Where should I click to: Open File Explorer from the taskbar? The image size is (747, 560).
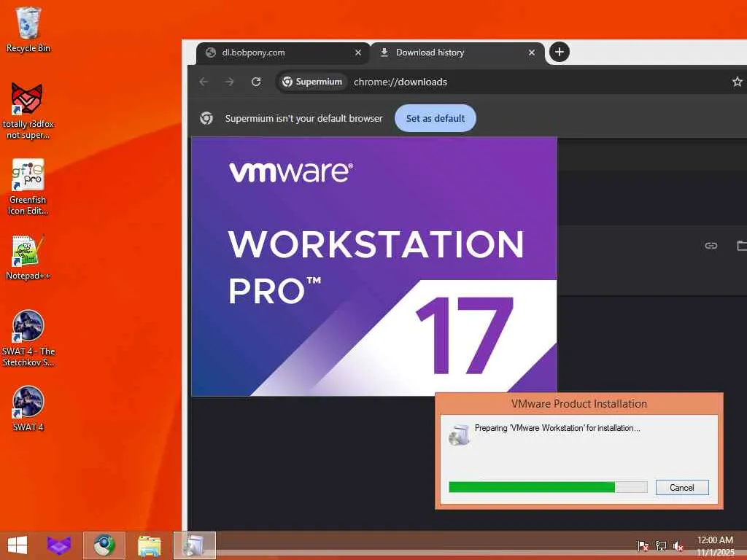149,545
